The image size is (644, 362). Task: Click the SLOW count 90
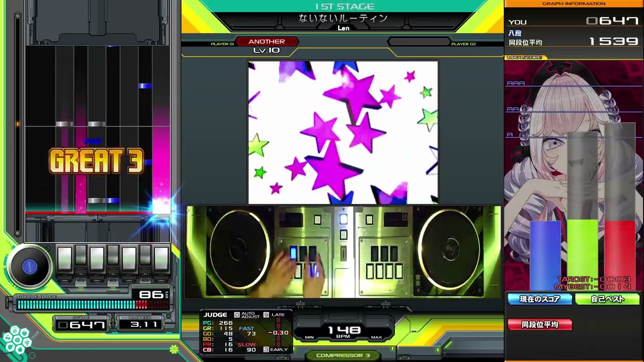tap(251, 350)
